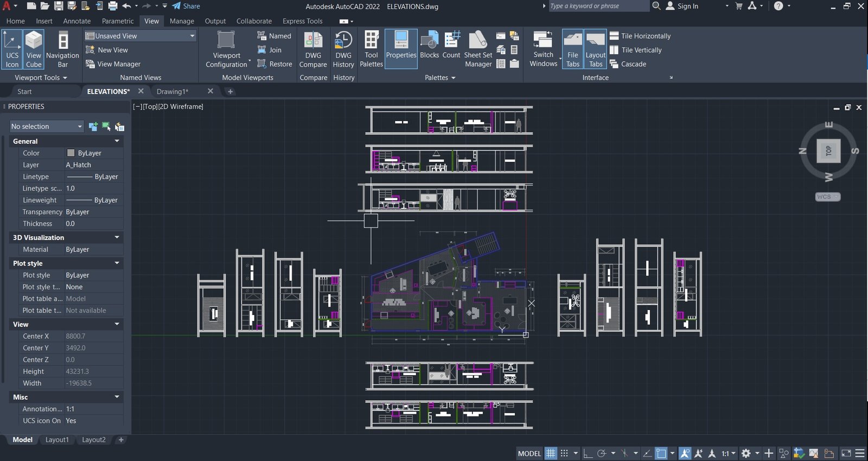Toggle the grid display in status bar

pos(551,453)
